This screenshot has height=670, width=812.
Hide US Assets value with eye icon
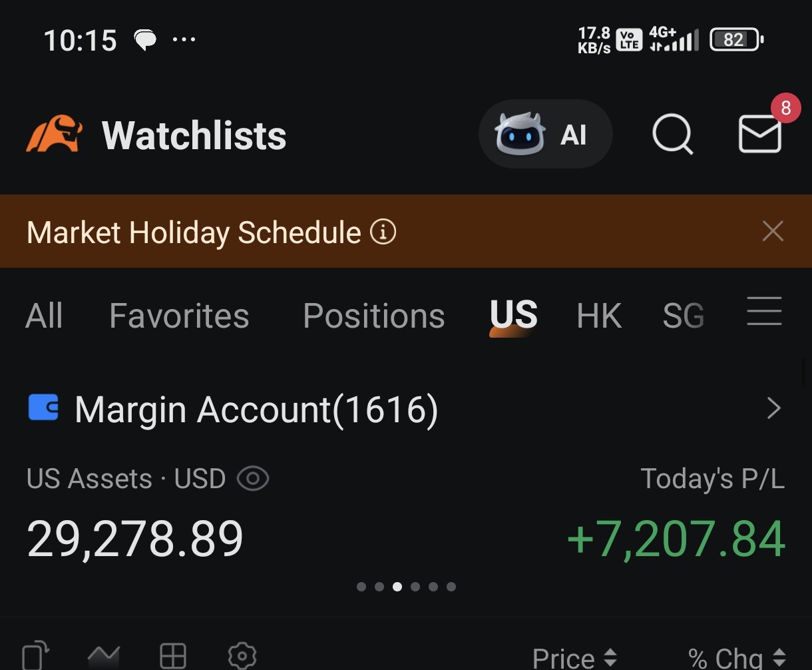point(253,479)
